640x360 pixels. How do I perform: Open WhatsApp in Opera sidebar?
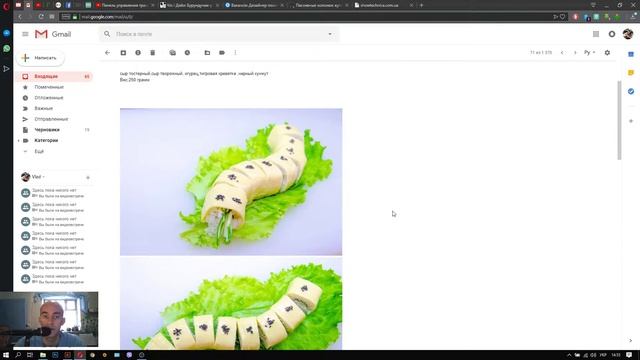point(7,49)
